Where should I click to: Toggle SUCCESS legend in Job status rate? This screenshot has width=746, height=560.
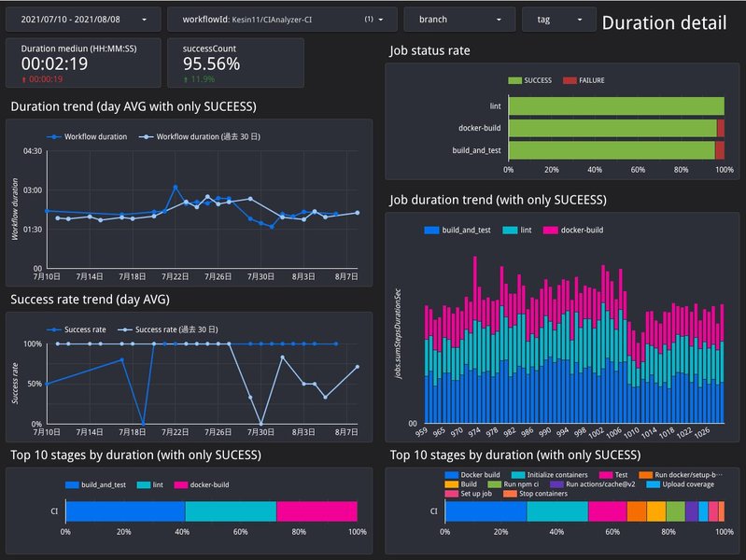[x=530, y=80]
